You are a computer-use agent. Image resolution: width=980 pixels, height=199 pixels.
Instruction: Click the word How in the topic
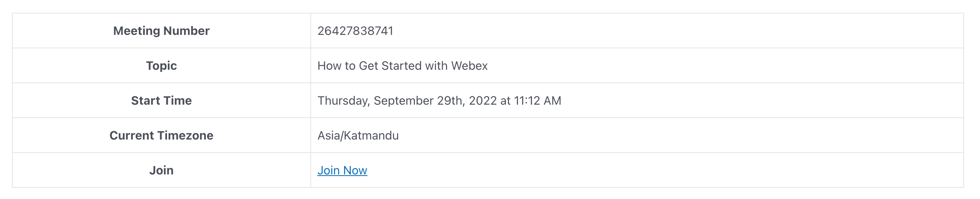329,66
